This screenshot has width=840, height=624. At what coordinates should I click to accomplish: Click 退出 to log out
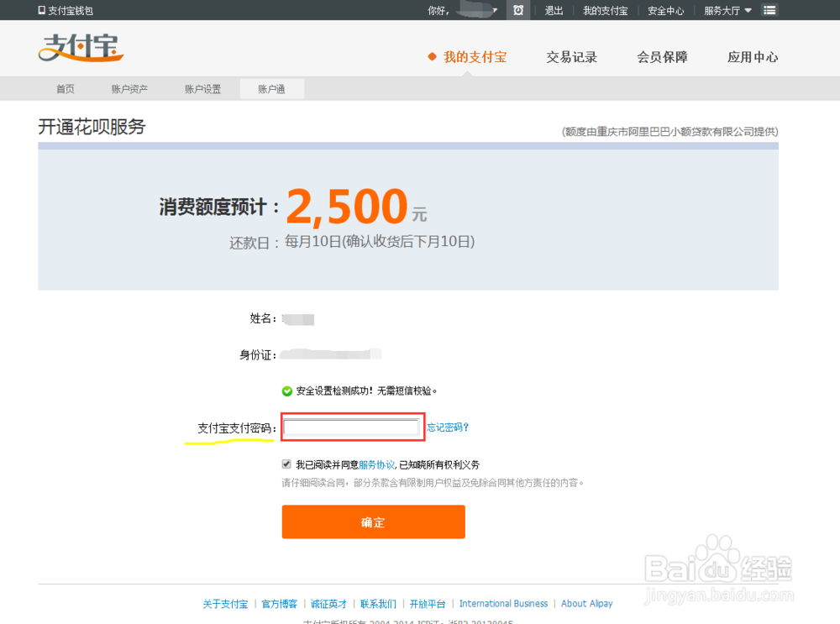pyautogui.click(x=553, y=10)
